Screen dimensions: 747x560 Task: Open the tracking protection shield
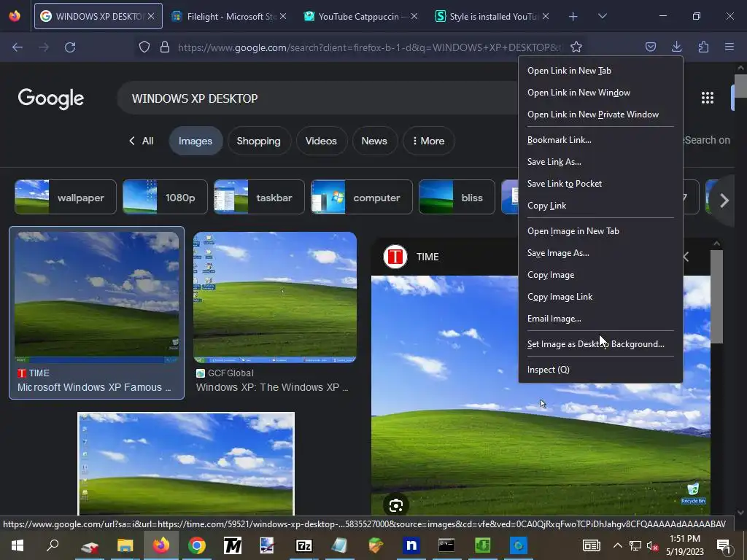(144, 47)
